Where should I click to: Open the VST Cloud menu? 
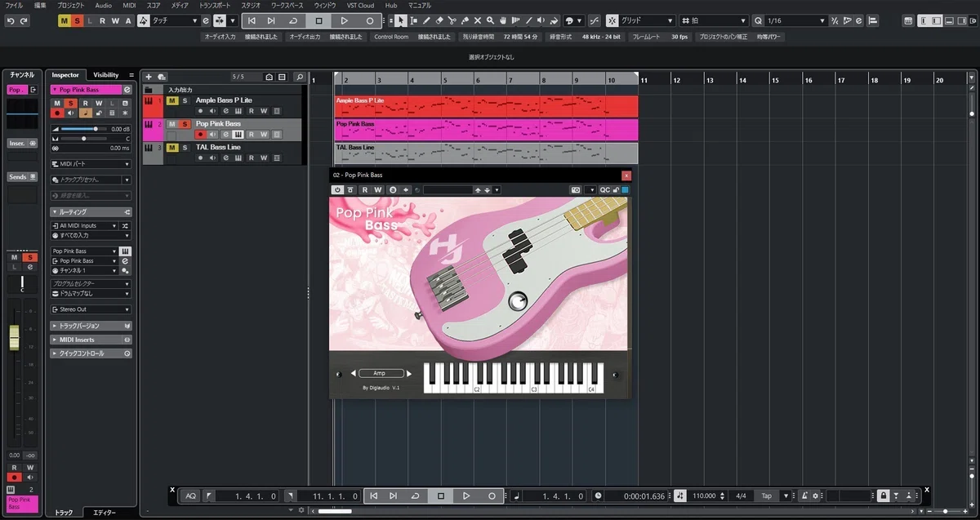tap(360, 5)
